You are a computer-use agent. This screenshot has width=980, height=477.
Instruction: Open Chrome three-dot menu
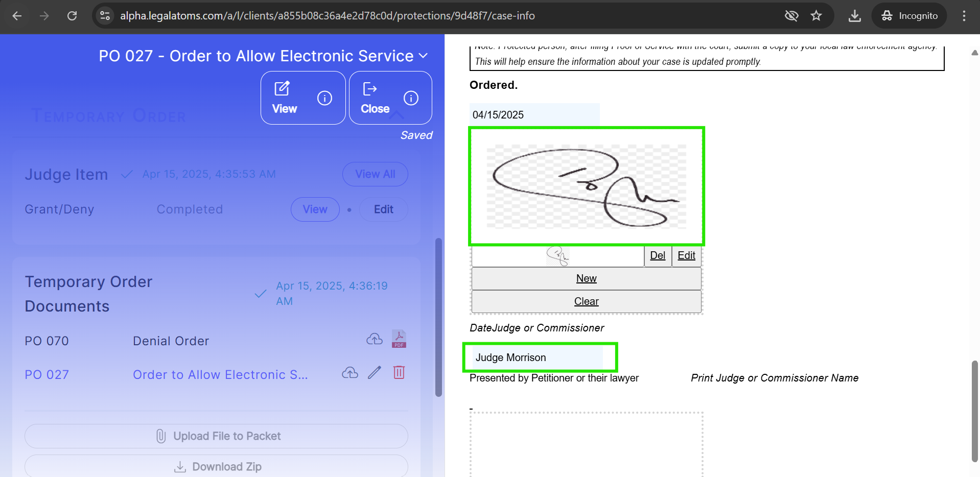tap(964, 16)
